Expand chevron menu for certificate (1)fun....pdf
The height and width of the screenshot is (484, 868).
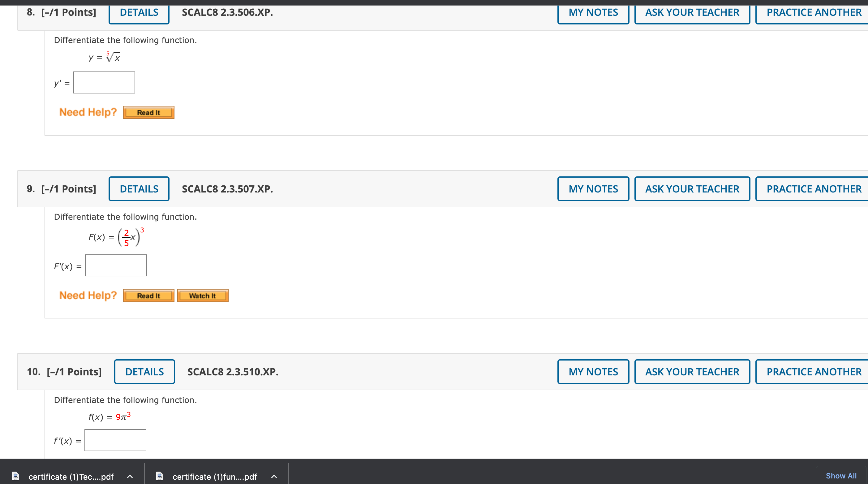274,477
